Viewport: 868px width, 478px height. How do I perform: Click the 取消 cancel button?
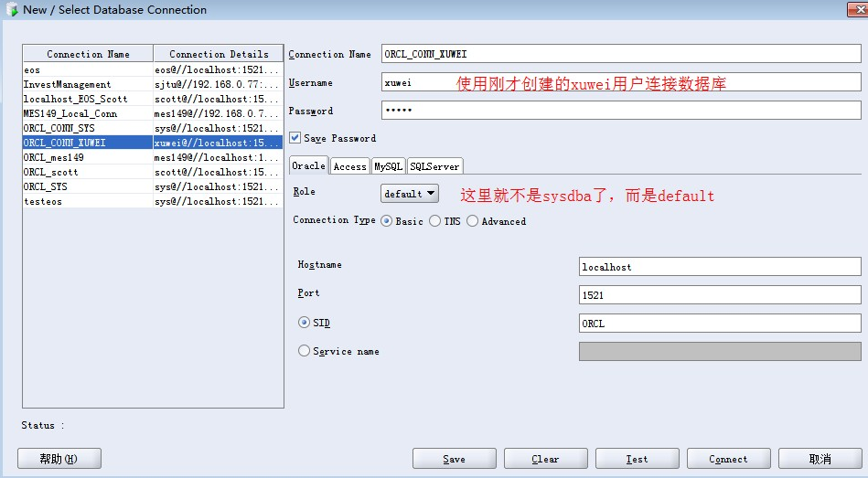[820, 459]
